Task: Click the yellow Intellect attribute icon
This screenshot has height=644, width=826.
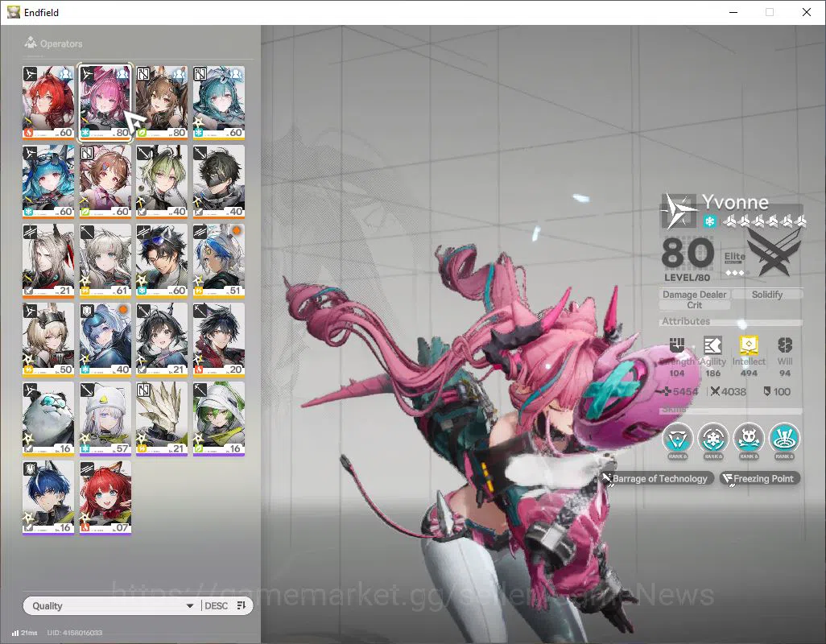Action: coord(749,345)
